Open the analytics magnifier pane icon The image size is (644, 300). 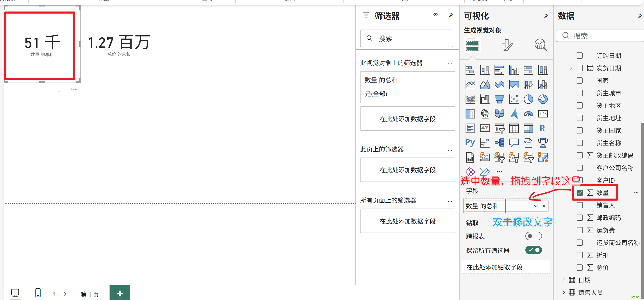pos(540,45)
